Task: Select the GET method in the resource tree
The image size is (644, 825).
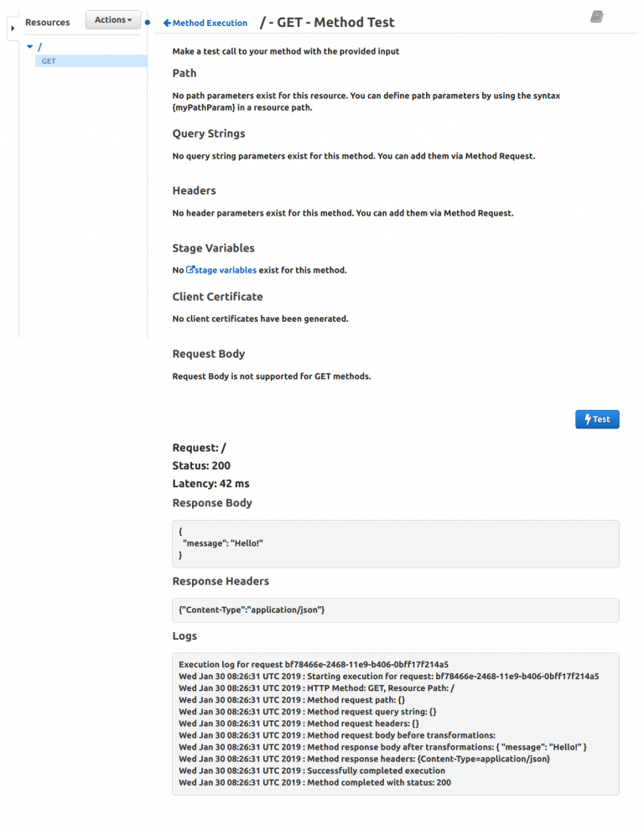Action: pyautogui.click(x=49, y=60)
